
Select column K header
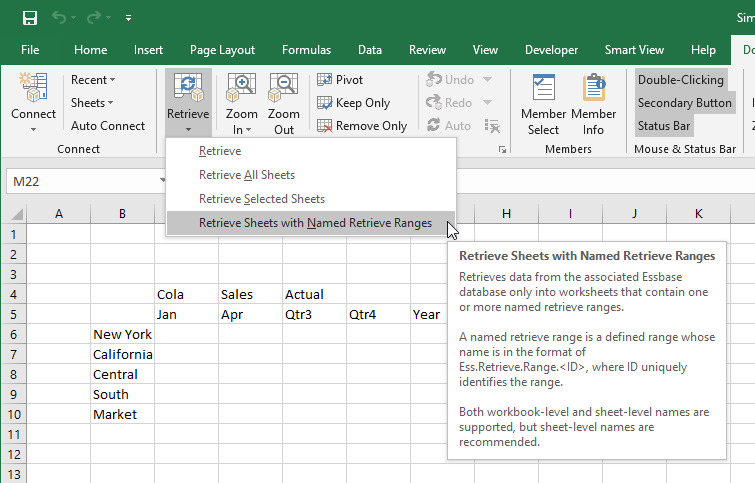(x=698, y=214)
